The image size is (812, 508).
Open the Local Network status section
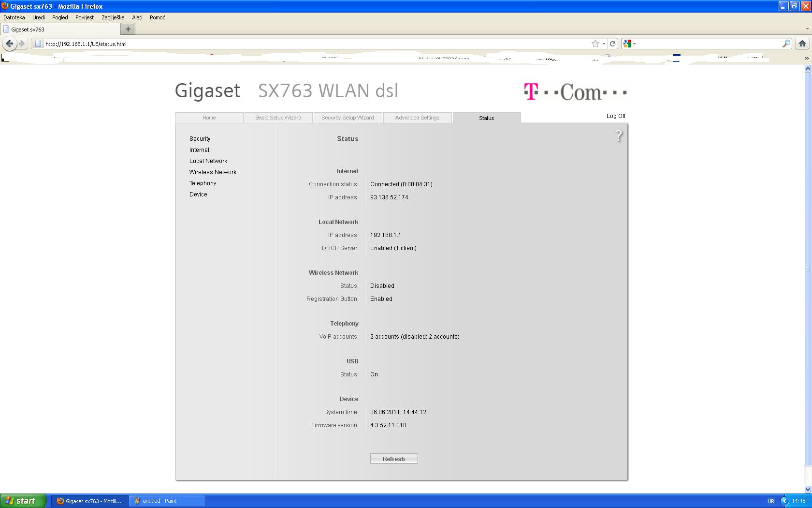click(x=208, y=161)
